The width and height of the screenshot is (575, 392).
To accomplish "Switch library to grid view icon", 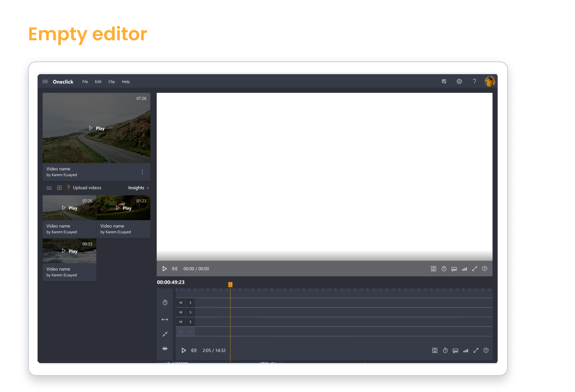I will pyautogui.click(x=59, y=188).
